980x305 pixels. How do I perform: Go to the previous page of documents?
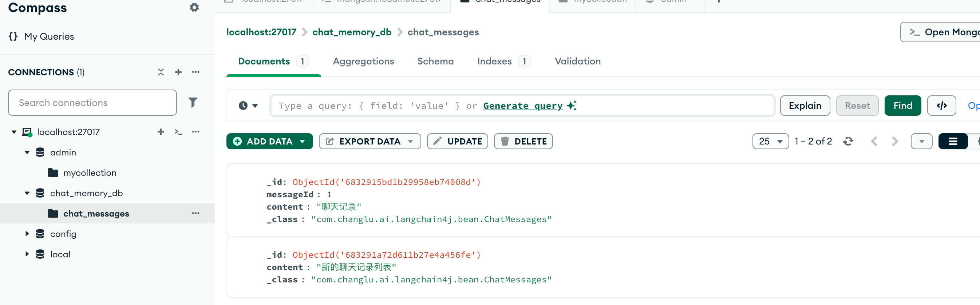point(874,142)
